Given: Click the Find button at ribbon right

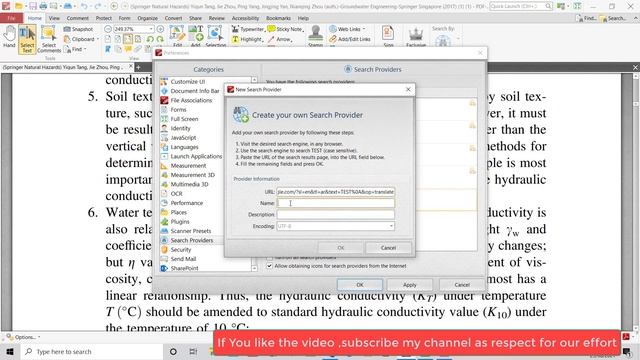Looking at the screenshot, I should coord(586,18).
